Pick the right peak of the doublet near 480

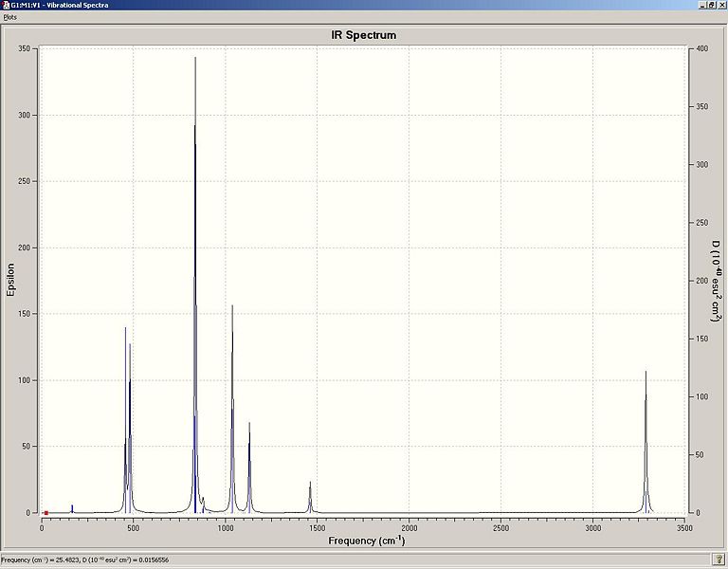[131, 428]
